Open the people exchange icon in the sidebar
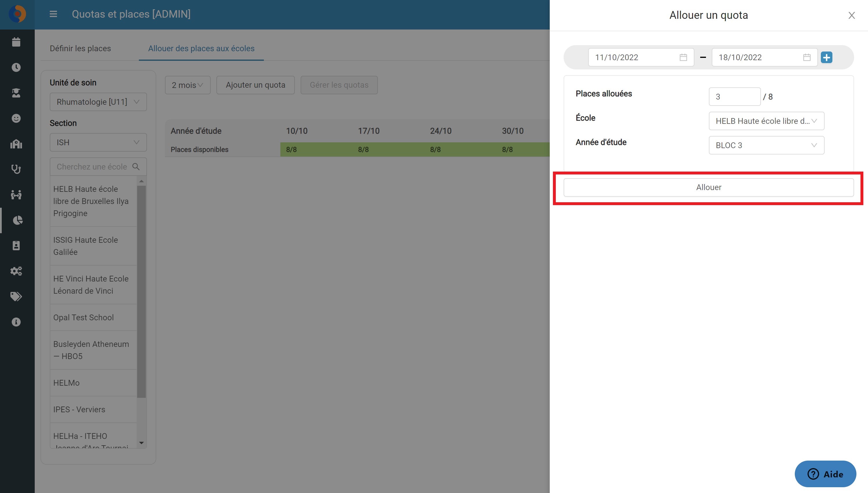This screenshot has width=868, height=493. [x=16, y=195]
